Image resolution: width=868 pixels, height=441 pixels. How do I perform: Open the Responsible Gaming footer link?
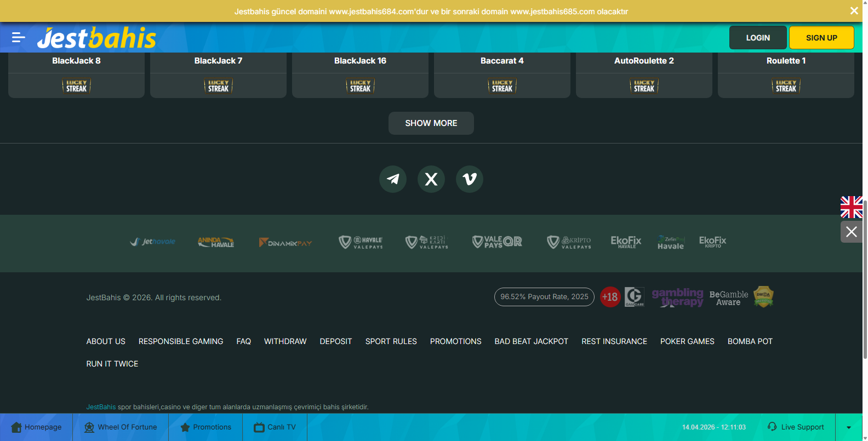pos(181,341)
